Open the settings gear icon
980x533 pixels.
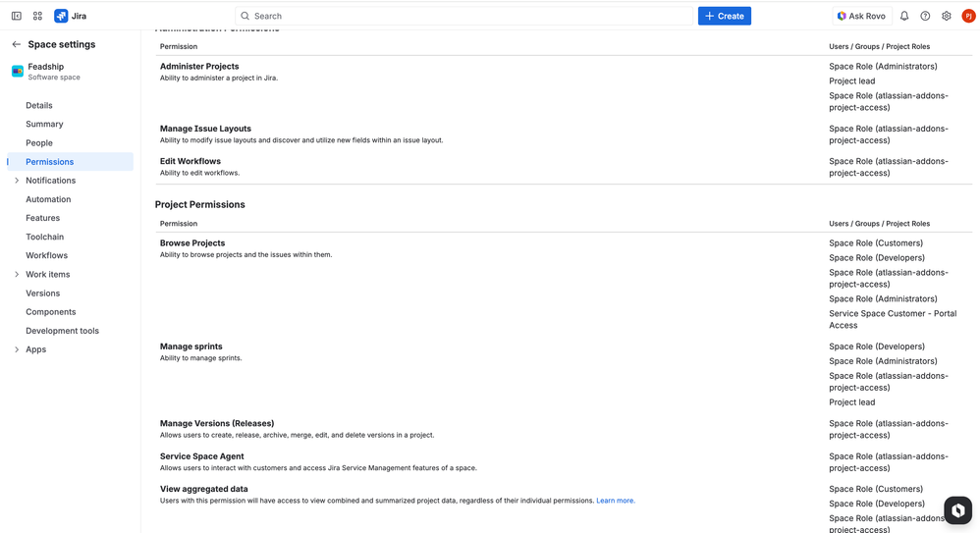(947, 17)
